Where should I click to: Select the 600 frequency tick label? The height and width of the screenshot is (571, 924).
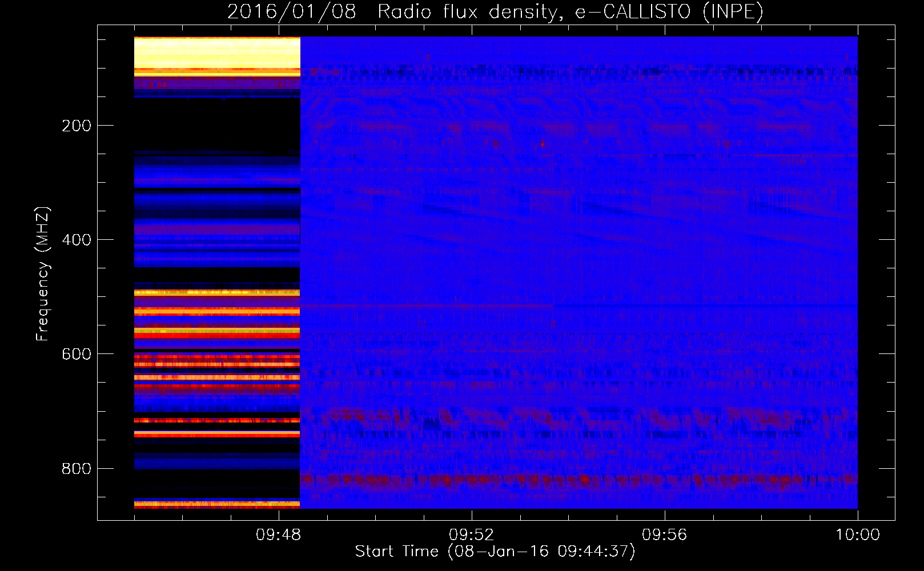click(77, 354)
